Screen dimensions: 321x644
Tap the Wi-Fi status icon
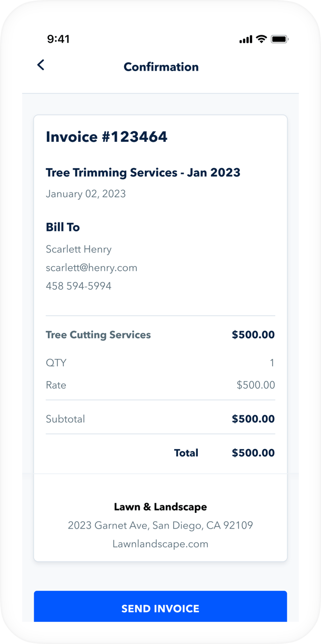click(x=262, y=39)
